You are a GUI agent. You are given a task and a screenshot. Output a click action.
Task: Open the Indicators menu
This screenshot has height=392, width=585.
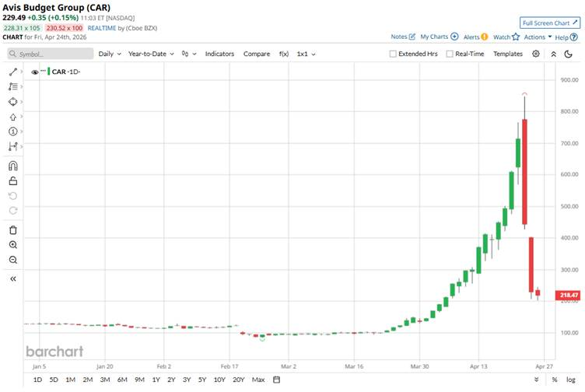pos(219,54)
